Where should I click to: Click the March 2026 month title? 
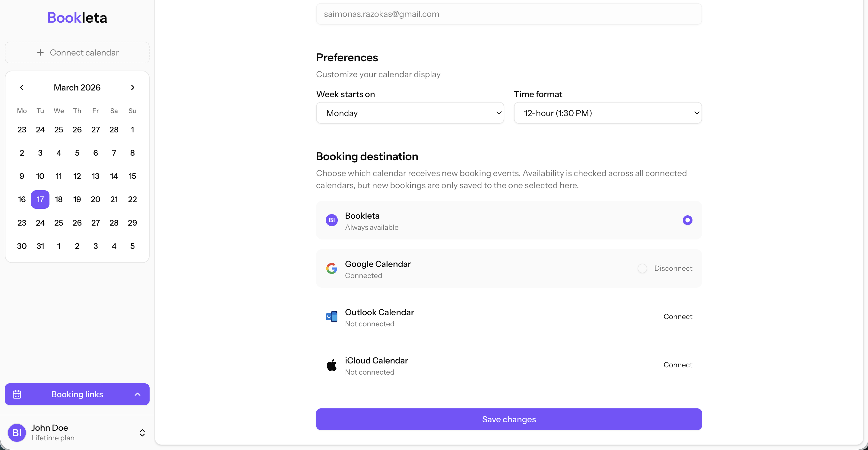click(77, 88)
